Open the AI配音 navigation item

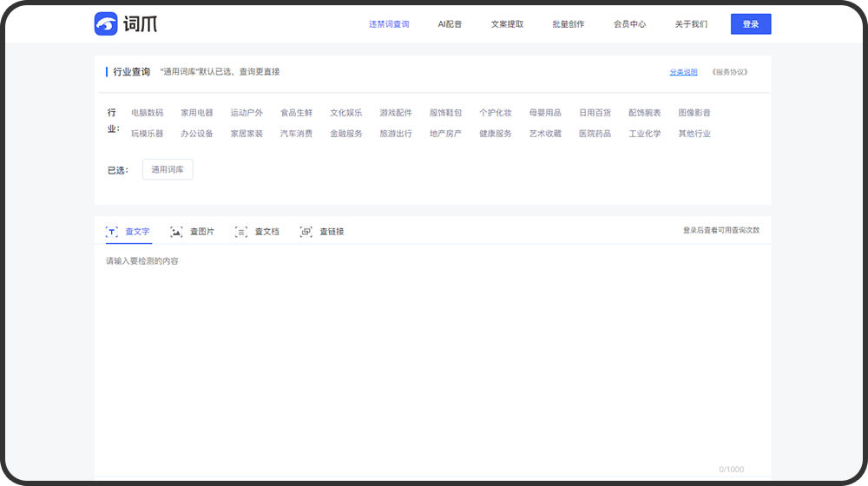pos(450,24)
